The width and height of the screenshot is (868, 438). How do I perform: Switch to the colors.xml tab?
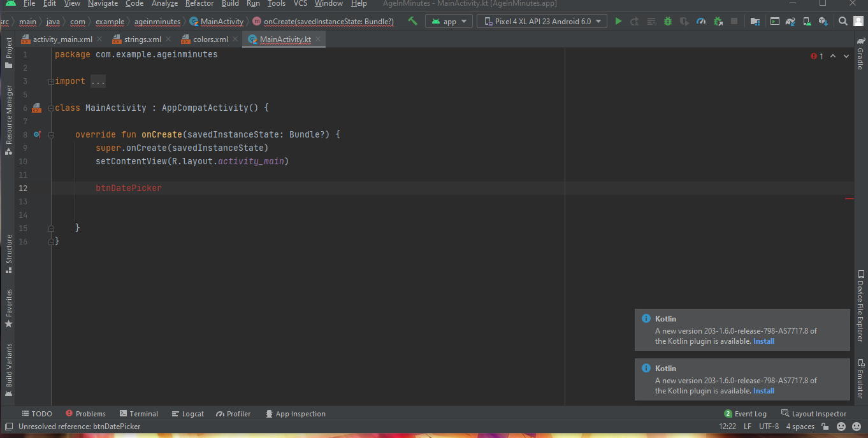(210, 39)
